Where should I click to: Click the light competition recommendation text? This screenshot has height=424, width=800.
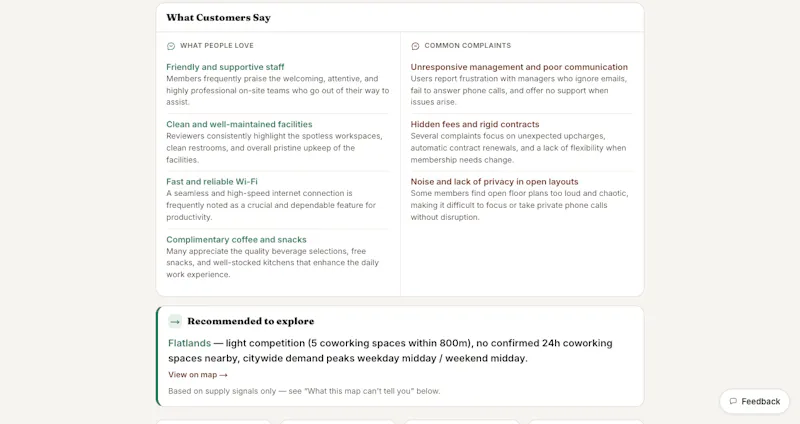[x=390, y=351]
